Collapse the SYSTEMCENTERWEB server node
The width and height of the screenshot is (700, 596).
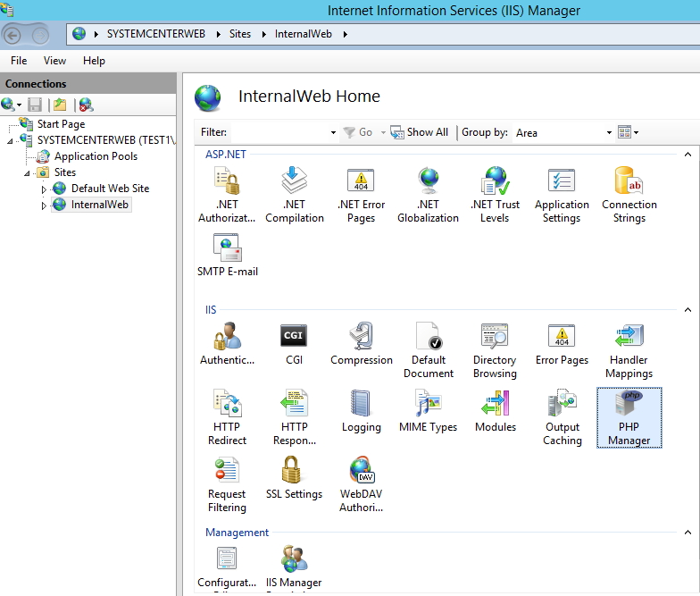(10, 141)
